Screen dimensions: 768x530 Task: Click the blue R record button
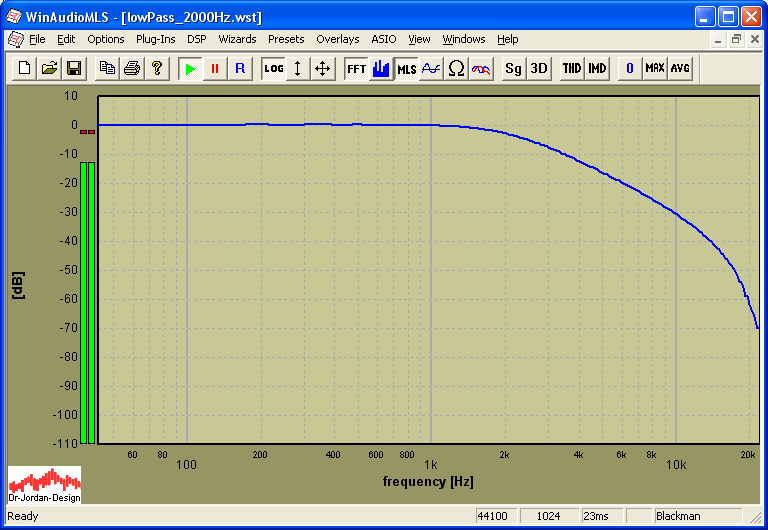(240, 68)
